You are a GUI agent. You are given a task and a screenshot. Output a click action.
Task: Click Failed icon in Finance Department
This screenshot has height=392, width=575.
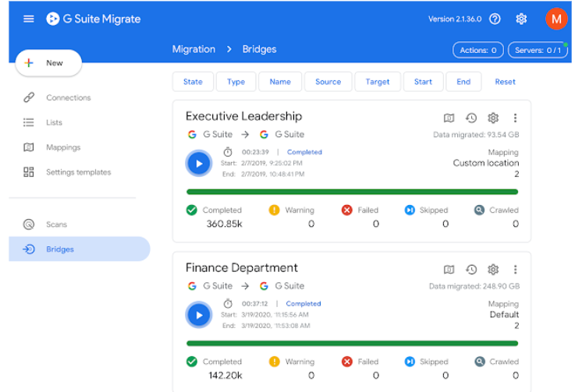(x=347, y=362)
